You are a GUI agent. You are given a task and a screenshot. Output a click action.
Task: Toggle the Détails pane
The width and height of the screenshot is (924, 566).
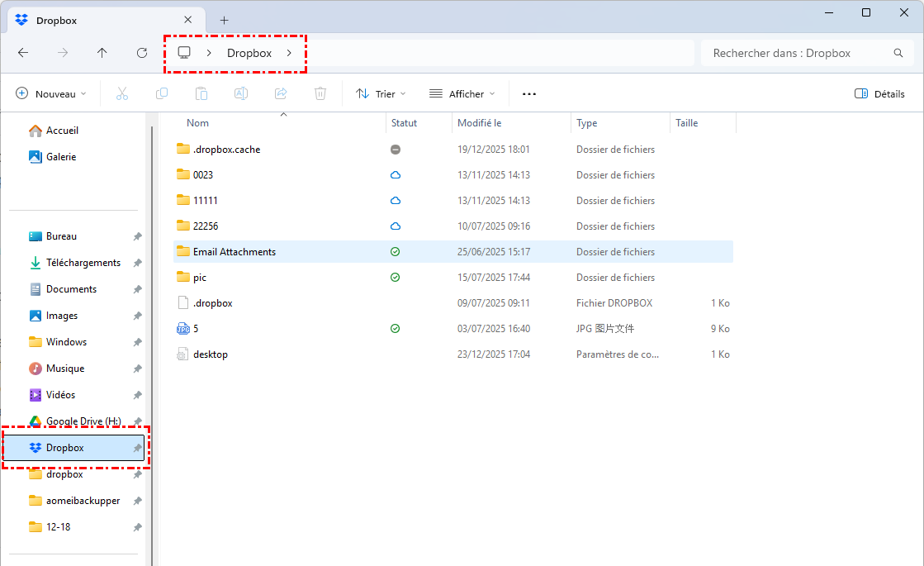(879, 94)
